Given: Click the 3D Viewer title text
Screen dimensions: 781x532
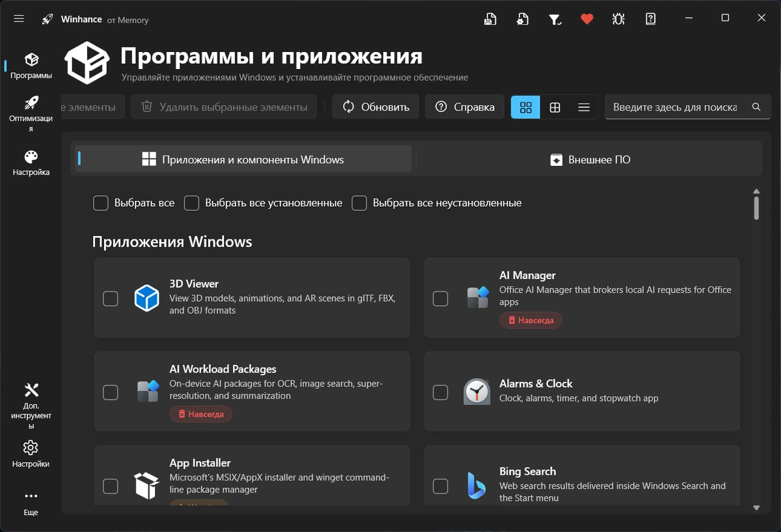Looking at the screenshot, I should coord(194,284).
